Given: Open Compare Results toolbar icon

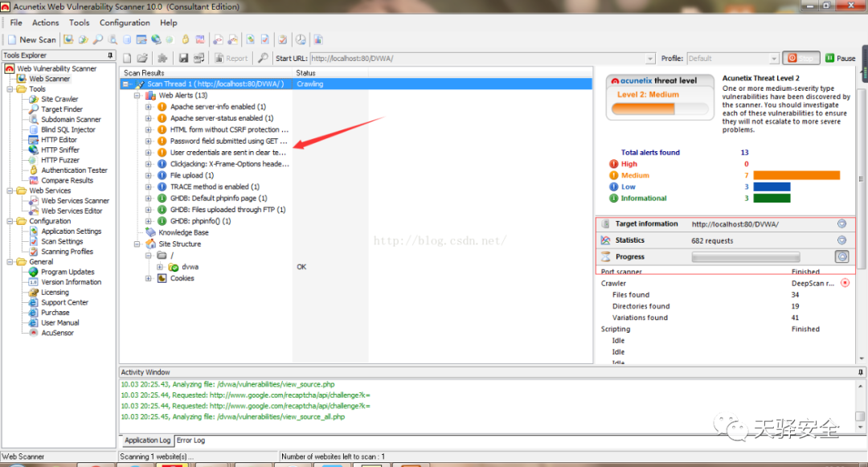Looking at the screenshot, I should 200,39.
